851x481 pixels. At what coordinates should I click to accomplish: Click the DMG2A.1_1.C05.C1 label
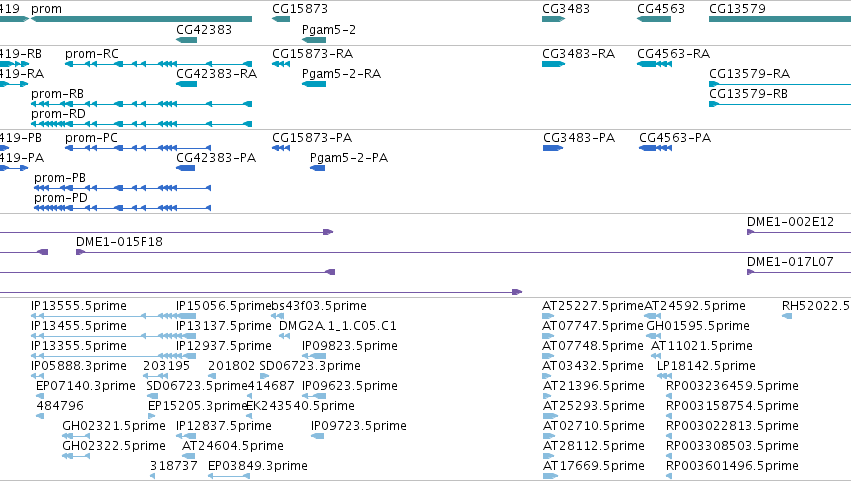tap(338, 326)
